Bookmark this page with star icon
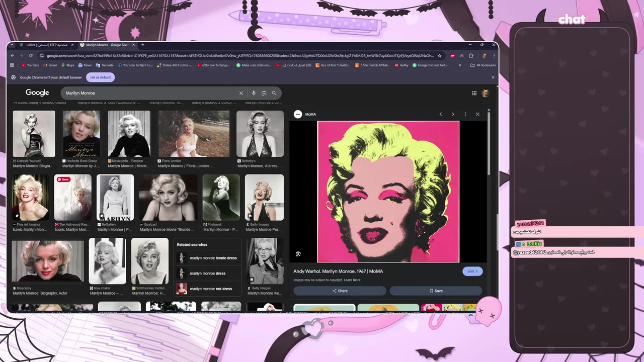Viewport: 644px width, 362px height. click(440, 56)
